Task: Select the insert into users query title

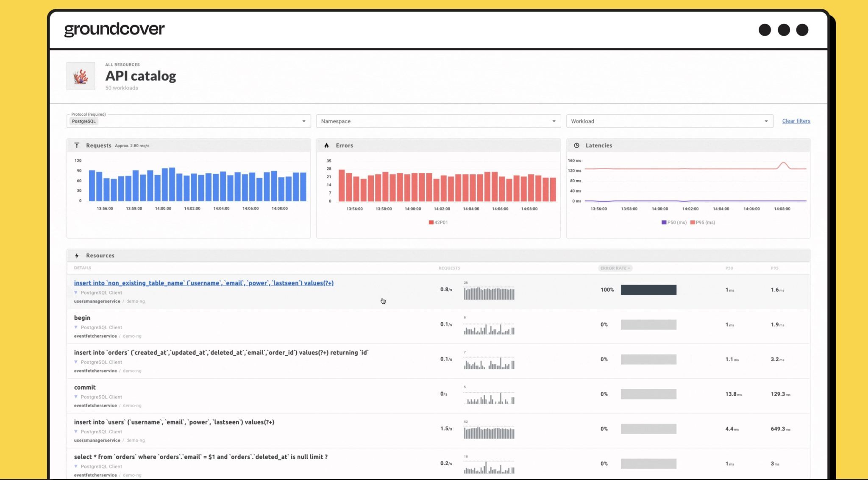Action: click(174, 422)
